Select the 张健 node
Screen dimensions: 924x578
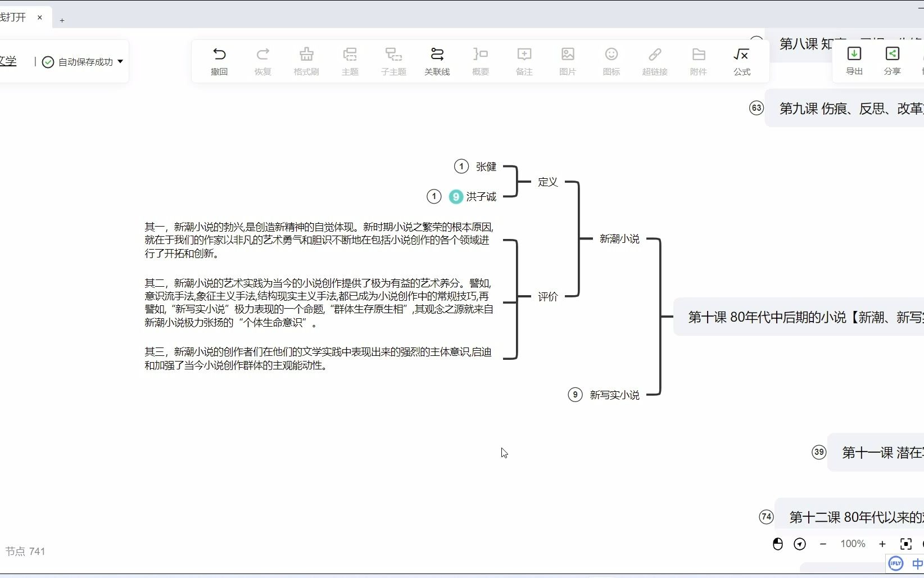pos(486,166)
